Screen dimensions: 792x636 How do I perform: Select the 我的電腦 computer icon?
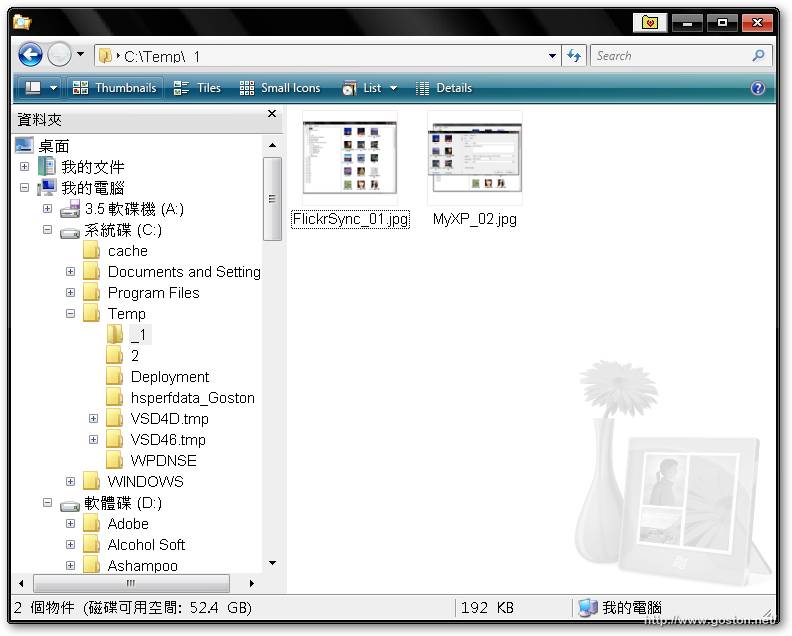point(47,187)
